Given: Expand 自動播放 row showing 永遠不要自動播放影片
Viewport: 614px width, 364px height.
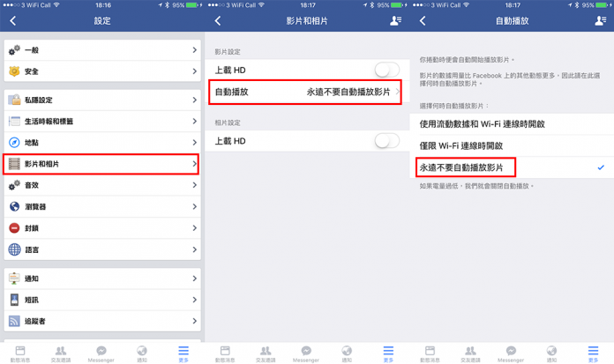Looking at the screenshot, I should tap(305, 92).
